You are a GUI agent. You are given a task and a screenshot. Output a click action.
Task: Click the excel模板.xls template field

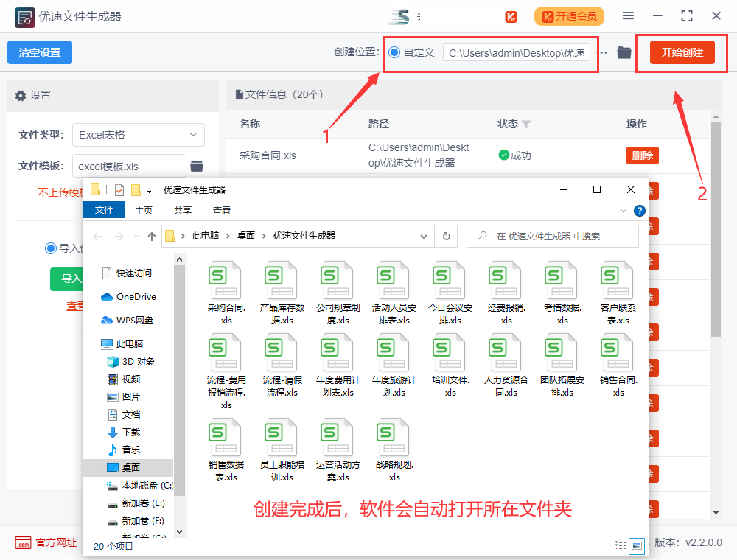click(129, 167)
